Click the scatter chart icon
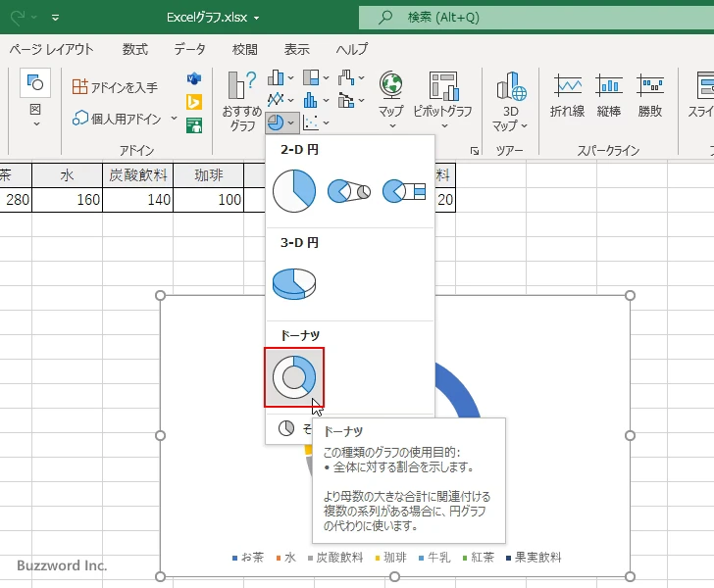This screenshot has height=588, width=714. (311, 122)
